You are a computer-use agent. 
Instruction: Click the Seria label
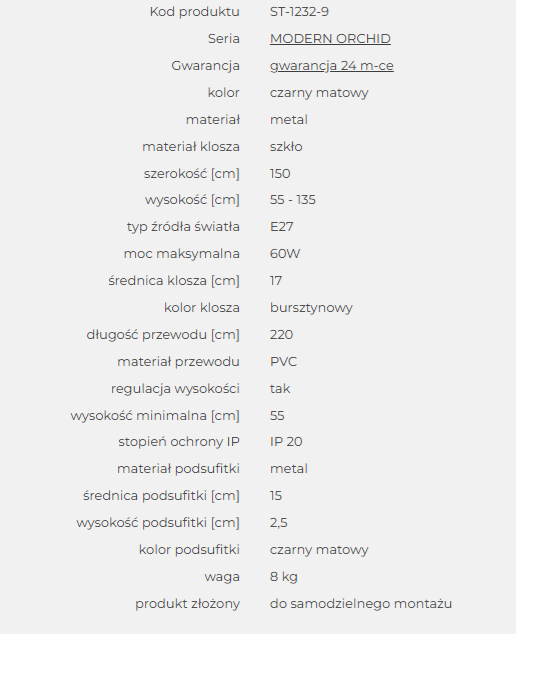pyautogui.click(x=224, y=39)
